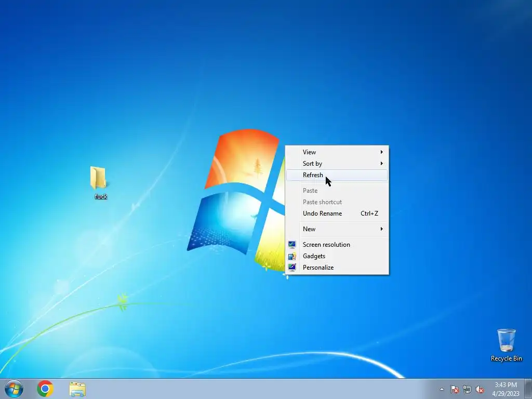Click the Gadgets menu icon
Screen dimensions: 532x399
pos(292,256)
